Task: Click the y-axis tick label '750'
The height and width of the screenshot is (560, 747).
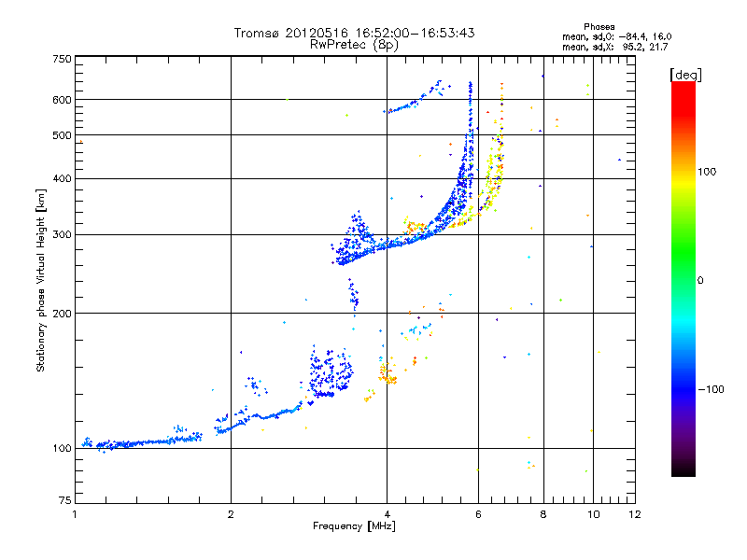Action: pos(63,59)
